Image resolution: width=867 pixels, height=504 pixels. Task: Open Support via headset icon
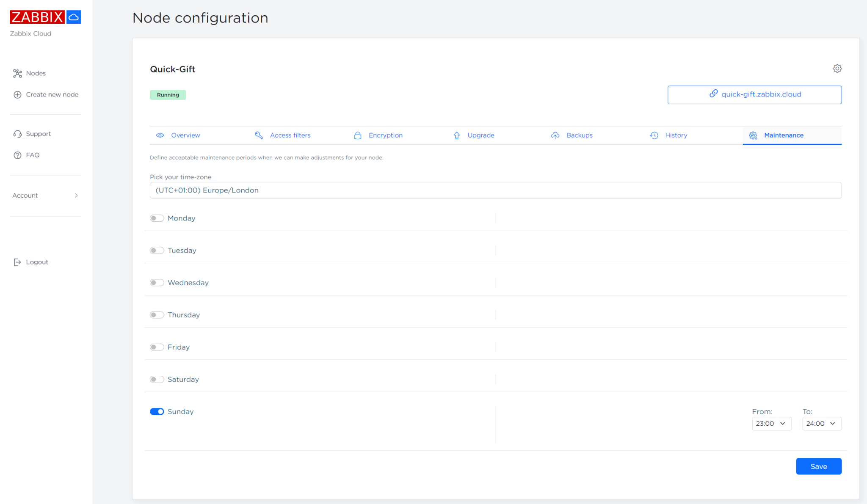(17, 134)
